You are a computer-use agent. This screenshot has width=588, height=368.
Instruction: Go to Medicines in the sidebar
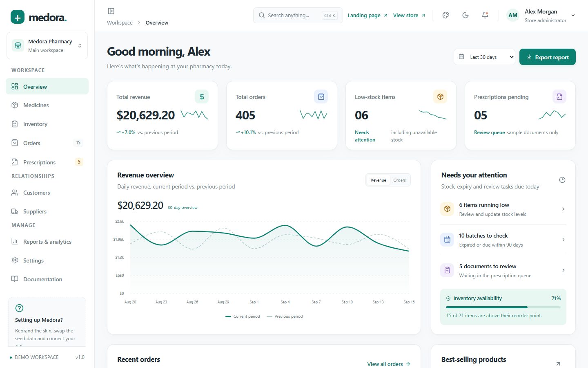47,105
